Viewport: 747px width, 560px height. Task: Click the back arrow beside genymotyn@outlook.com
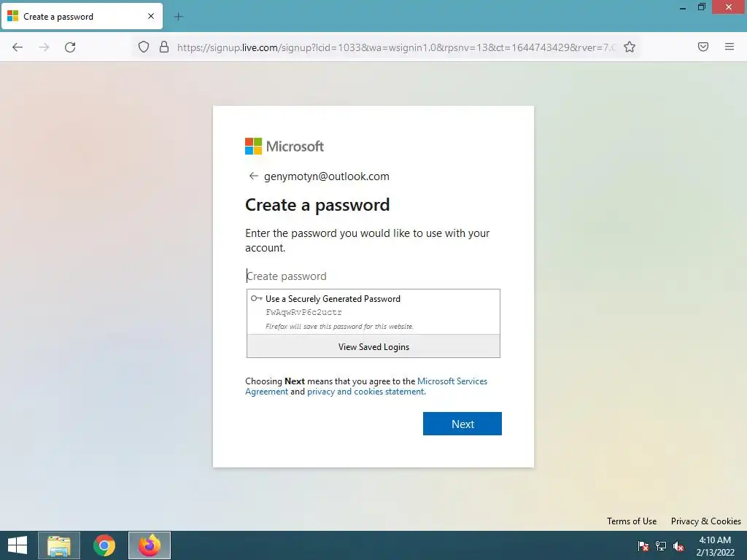pyautogui.click(x=253, y=176)
